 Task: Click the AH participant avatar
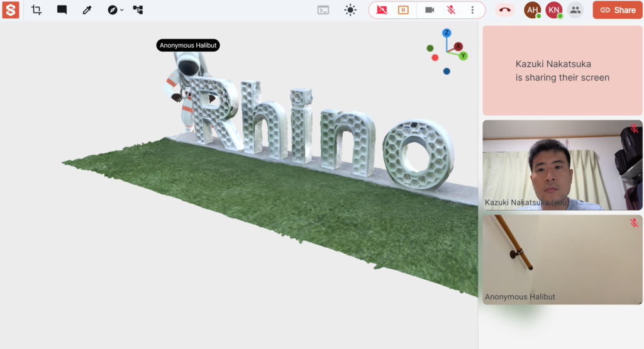click(532, 10)
